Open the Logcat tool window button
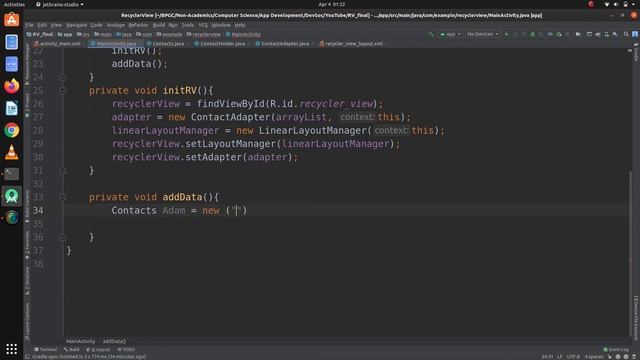Screen dimensions: 640x360 [98, 349]
